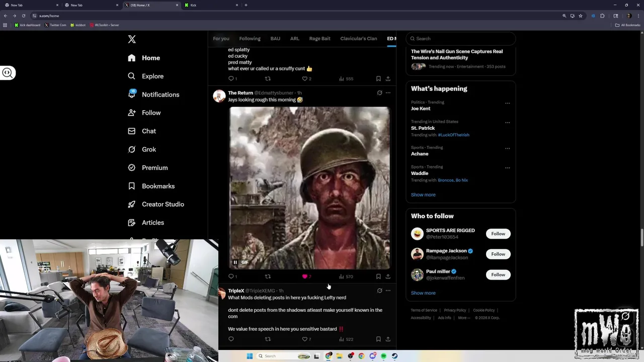Reload the page in Chrome
This screenshot has height=362, width=644.
(24, 16)
